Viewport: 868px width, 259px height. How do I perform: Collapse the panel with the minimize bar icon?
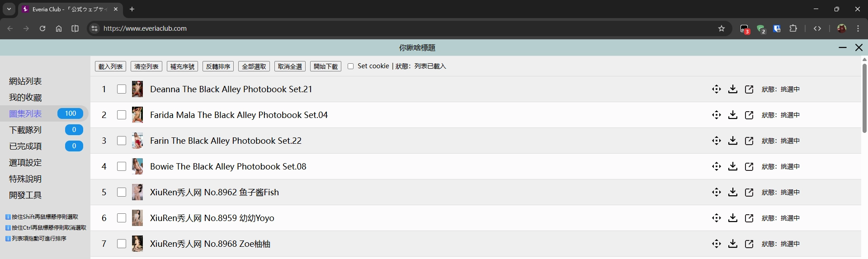click(843, 47)
